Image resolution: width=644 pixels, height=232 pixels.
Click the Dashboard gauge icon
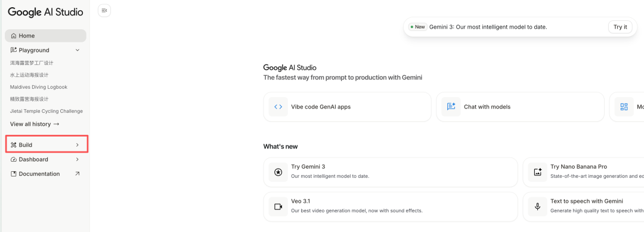tap(14, 159)
